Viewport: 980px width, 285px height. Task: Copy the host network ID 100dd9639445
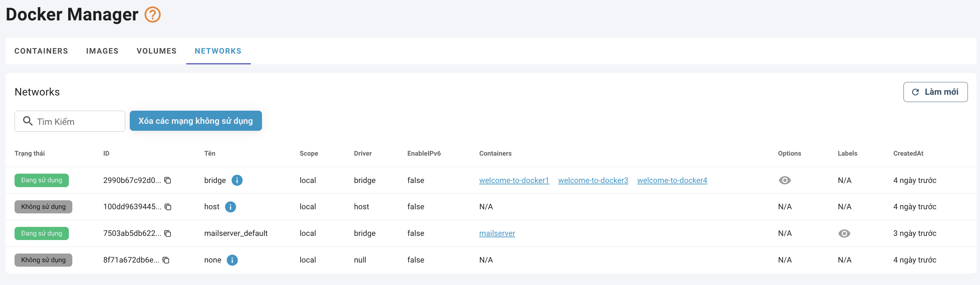168,207
